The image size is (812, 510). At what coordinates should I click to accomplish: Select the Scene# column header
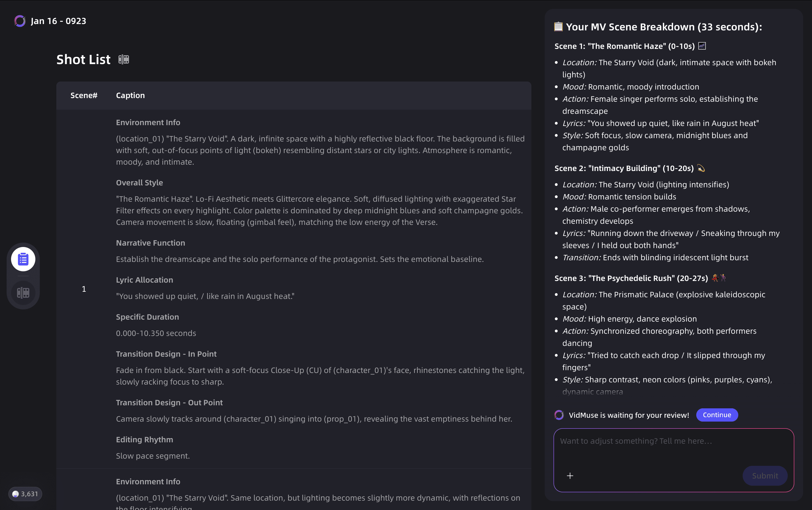pyautogui.click(x=84, y=95)
